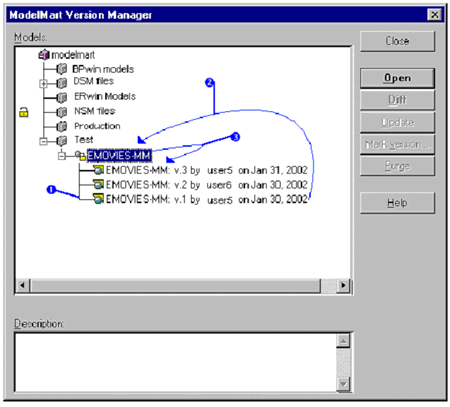Click the NSM files library icon
450x407 pixels.
pos(61,112)
